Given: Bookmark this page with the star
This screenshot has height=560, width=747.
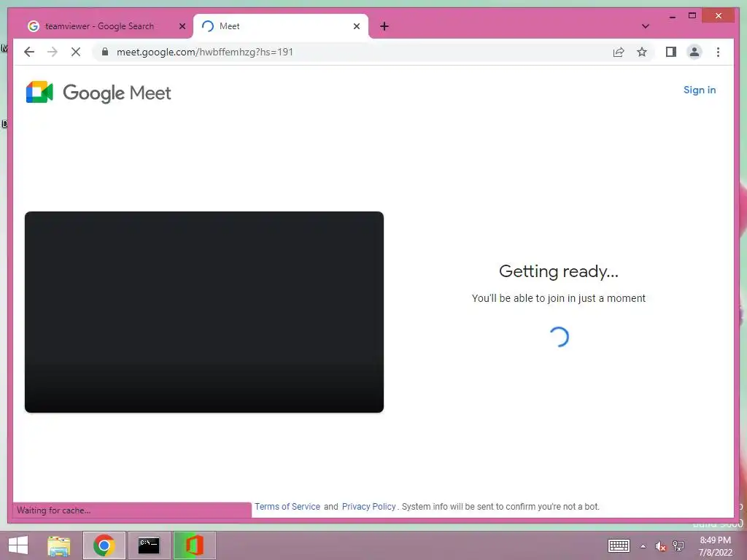Looking at the screenshot, I should coord(642,52).
